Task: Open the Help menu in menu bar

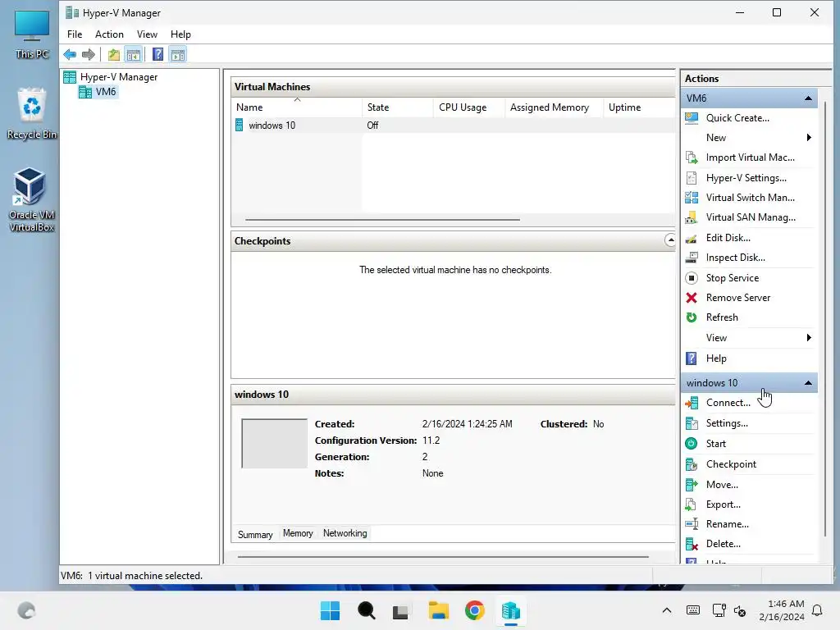Action: [x=180, y=34]
